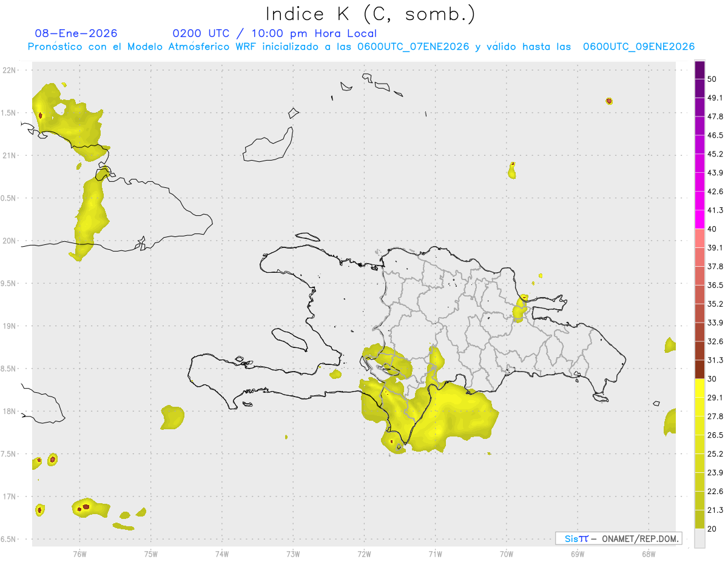Screen dimensions: 728x562
Task: Click the colorbar value 39.1
Action: [x=715, y=247]
